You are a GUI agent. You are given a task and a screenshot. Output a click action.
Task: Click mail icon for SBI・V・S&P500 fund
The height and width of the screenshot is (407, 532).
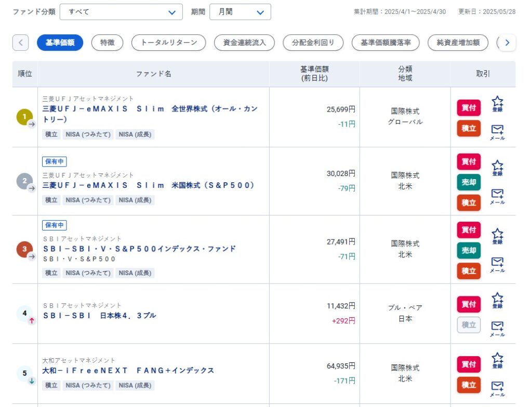pos(497,265)
